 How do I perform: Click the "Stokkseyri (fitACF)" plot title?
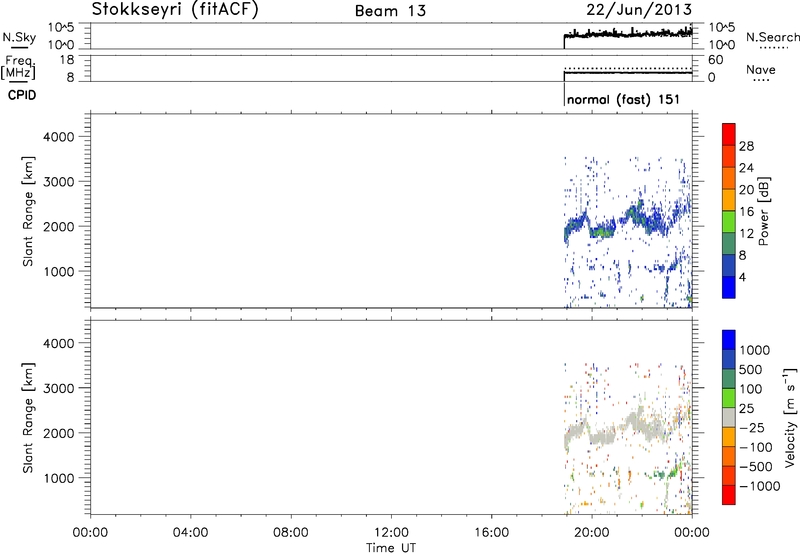click(x=175, y=10)
